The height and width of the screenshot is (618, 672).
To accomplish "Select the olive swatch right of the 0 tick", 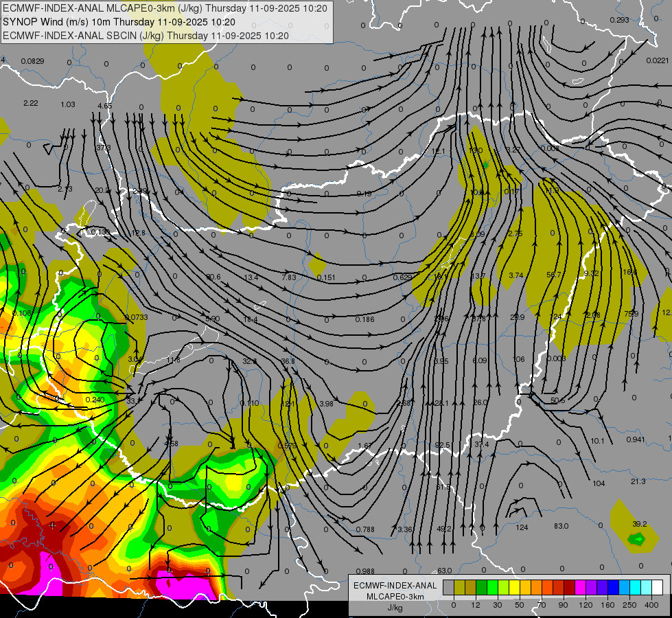I will click(459, 587).
